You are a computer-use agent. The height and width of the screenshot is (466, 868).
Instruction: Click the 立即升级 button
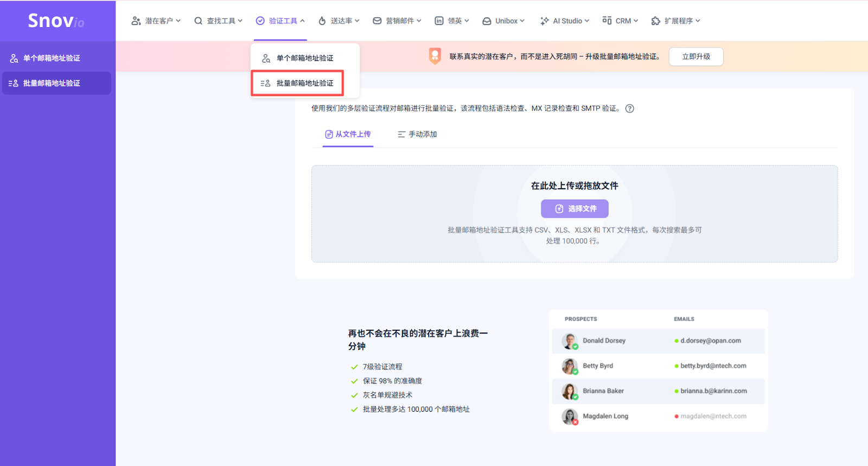click(x=696, y=56)
